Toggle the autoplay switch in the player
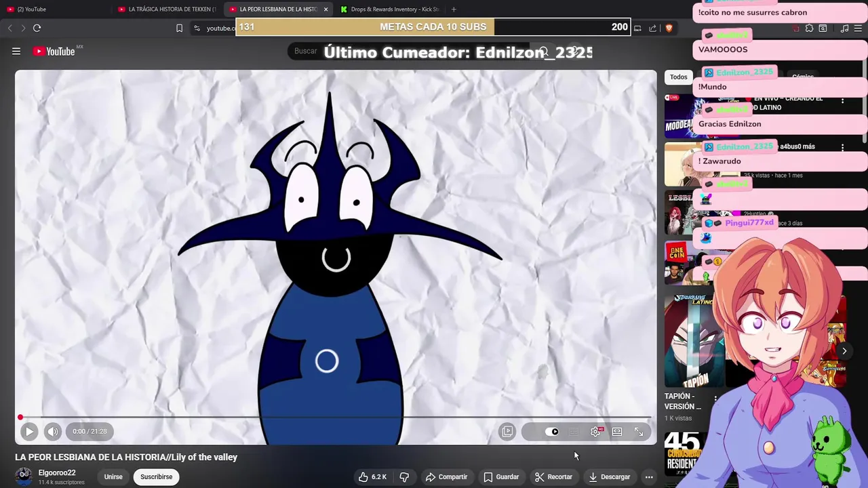868x488 pixels. pyautogui.click(x=552, y=432)
